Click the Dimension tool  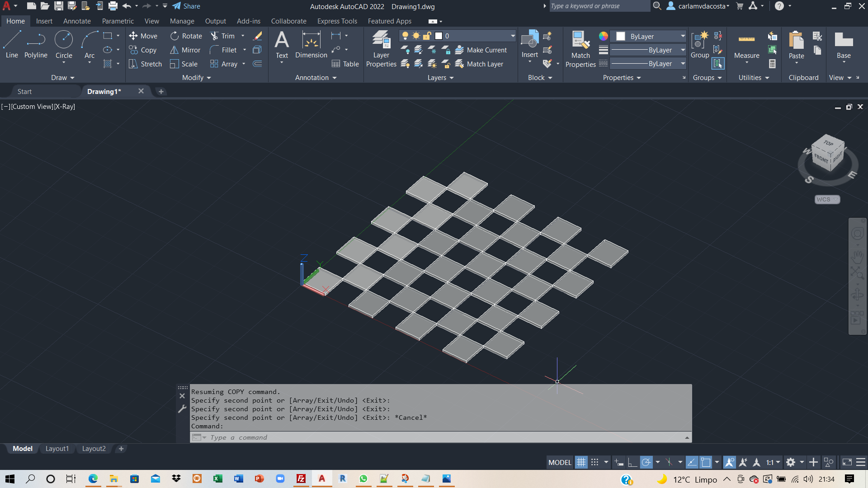coord(311,45)
